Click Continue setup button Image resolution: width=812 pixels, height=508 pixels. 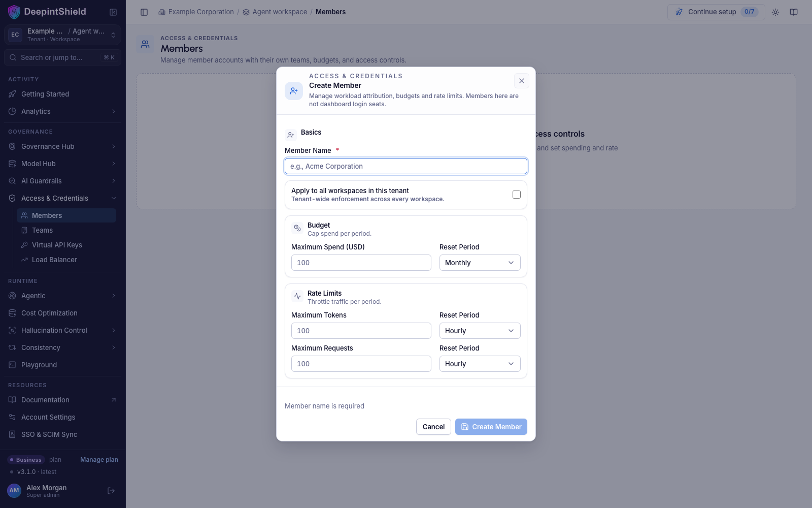click(x=716, y=12)
